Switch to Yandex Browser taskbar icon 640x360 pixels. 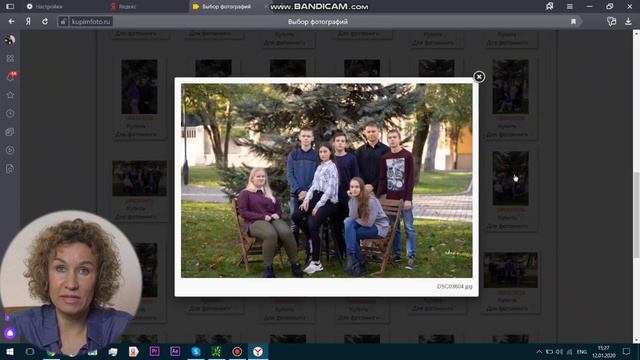pos(258,351)
